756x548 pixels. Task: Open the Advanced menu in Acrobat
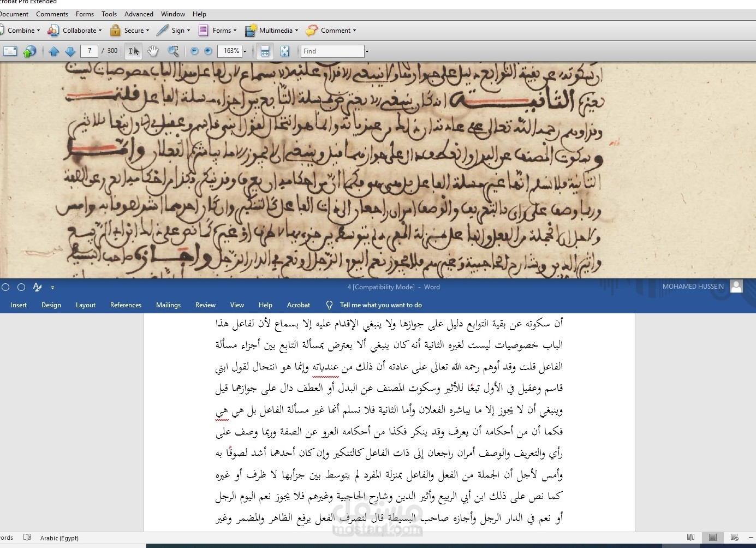[x=139, y=14]
